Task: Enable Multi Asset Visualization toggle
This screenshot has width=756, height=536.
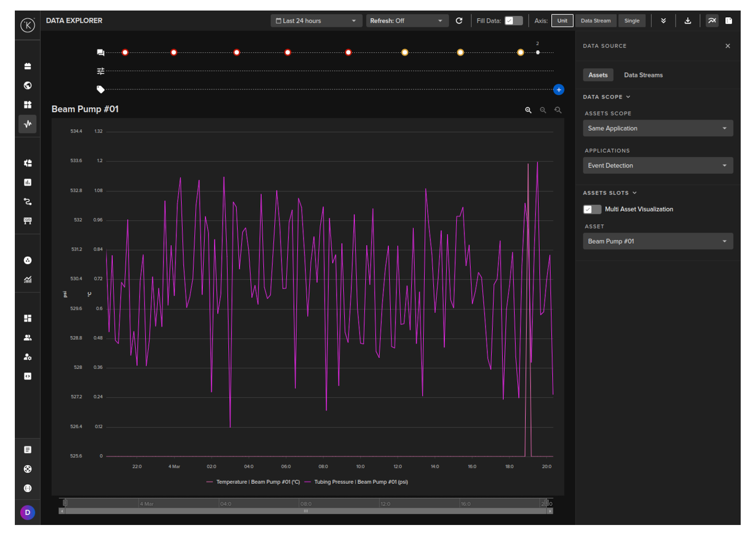Action: 592,209
